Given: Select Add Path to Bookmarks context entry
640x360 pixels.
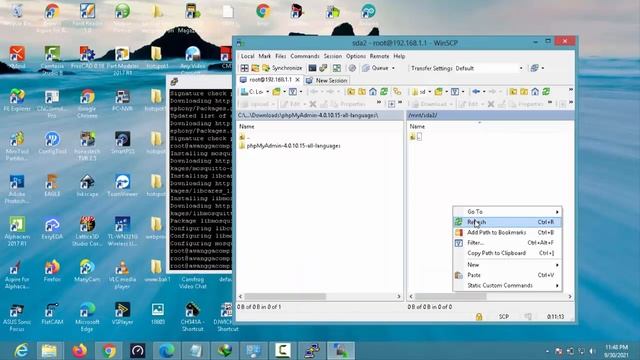Looking at the screenshot, I should [507, 233].
